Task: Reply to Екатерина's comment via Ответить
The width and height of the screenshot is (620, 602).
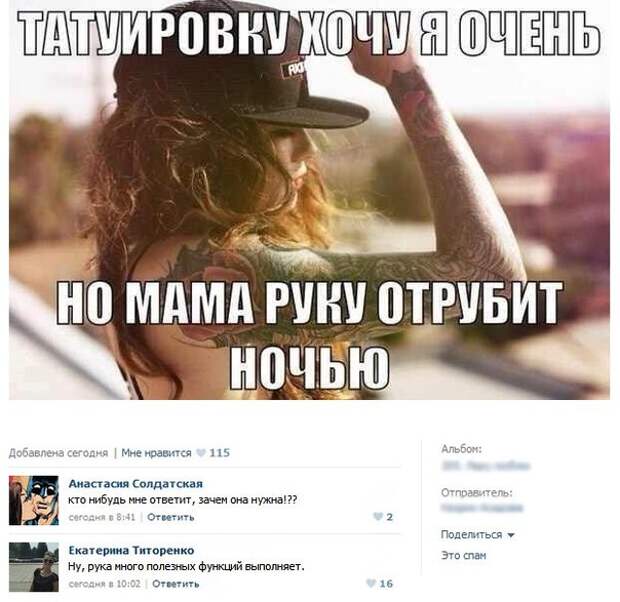Action: pyautogui.click(x=176, y=583)
